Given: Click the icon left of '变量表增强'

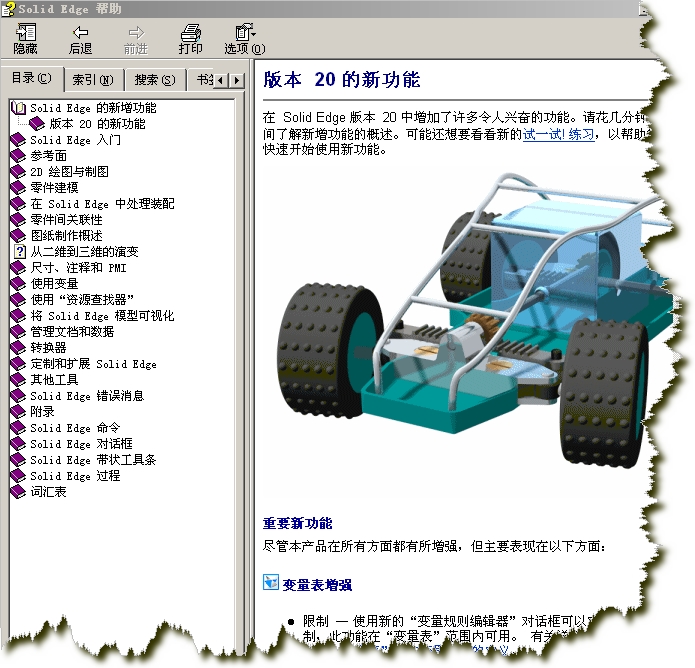Looking at the screenshot, I should [x=271, y=582].
